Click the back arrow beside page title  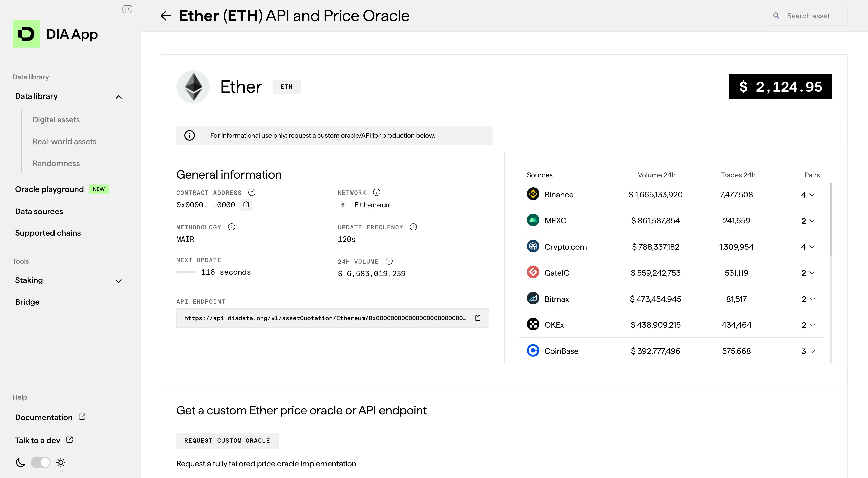coord(166,16)
